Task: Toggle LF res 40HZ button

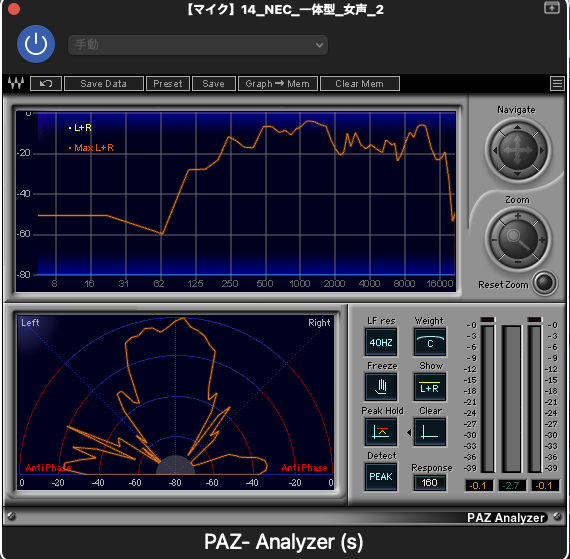Action: [x=381, y=342]
